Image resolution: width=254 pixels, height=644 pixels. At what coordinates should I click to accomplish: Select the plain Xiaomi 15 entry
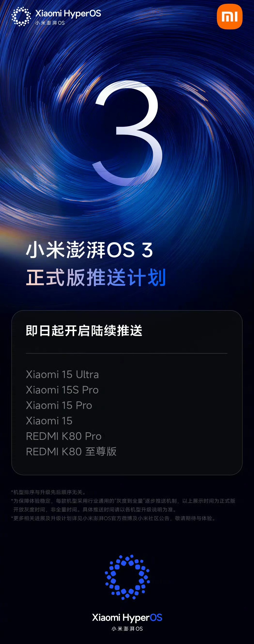pyautogui.click(x=49, y=421)
